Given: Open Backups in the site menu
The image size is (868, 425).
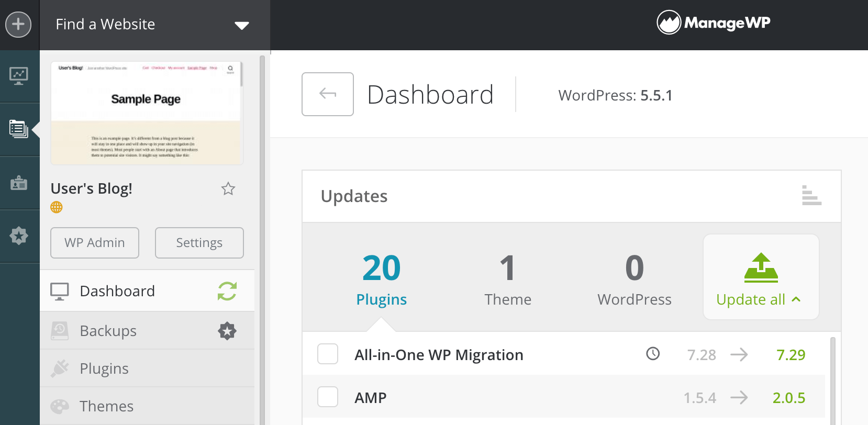Looking at the screenshot, I should (147, 331).
